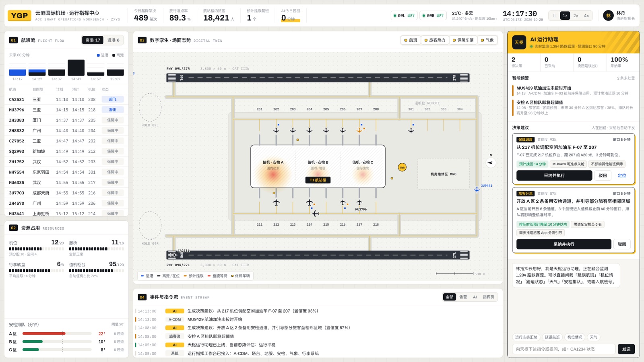This screenshot has height=362, width=644.
Task: Select the 3U9441 inbound aircraft icon
Action: click(477, 189)
